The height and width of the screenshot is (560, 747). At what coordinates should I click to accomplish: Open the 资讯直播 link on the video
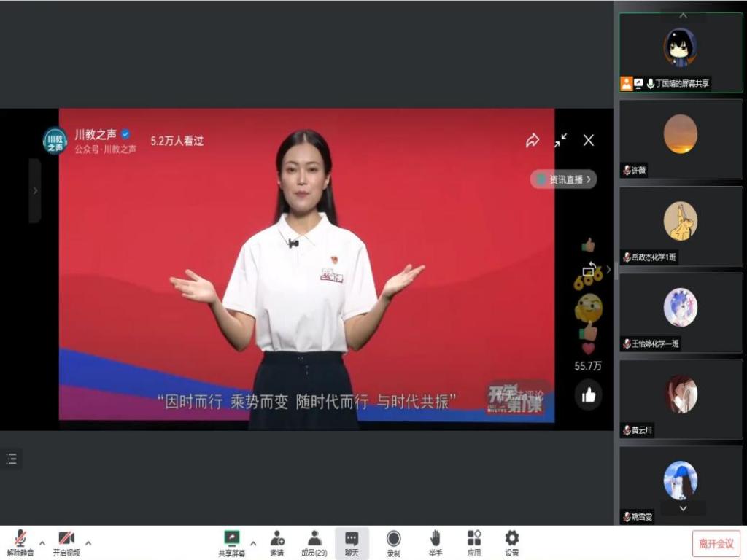click(x=564, y=179)
